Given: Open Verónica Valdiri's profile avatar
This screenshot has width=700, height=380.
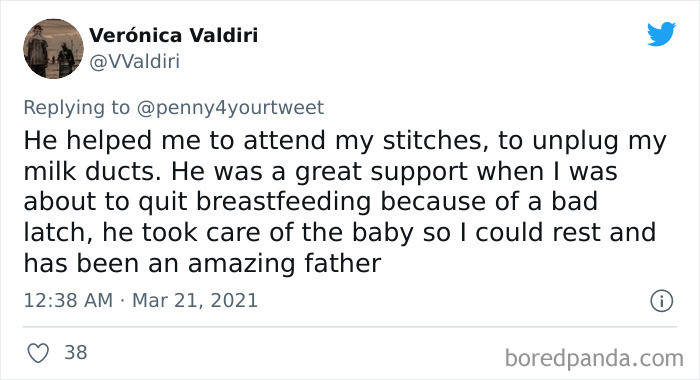Looking at the screenshot, I should 53,49.
